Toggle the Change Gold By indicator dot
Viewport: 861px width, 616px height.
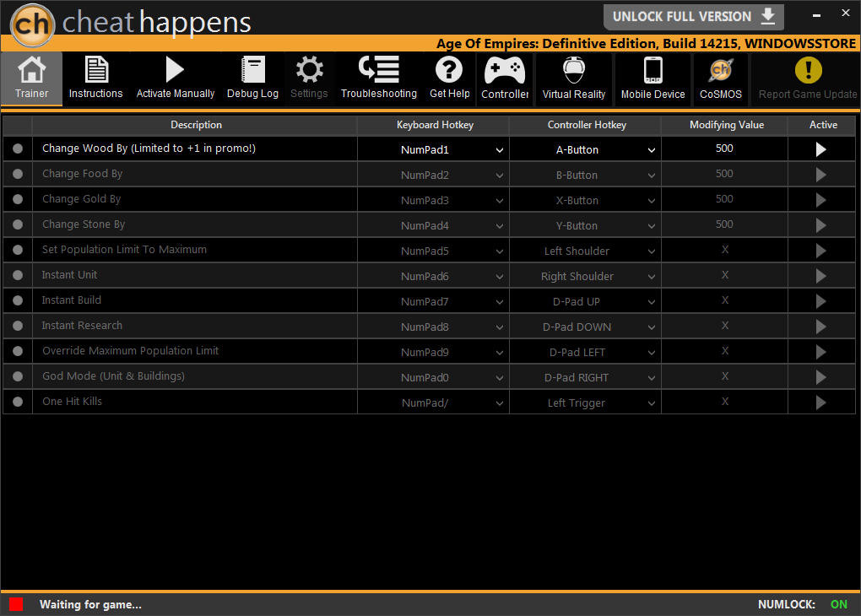coord(18,199)
